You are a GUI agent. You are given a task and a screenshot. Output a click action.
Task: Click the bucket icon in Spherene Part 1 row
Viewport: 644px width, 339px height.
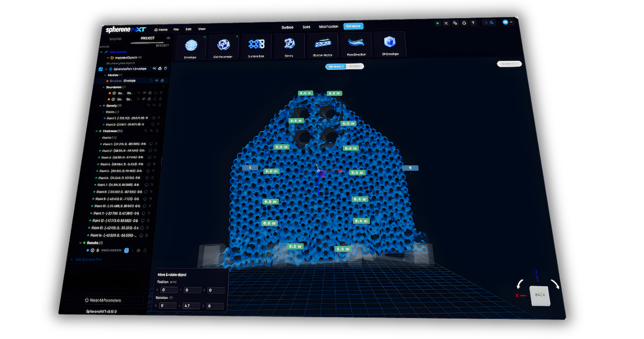160,69
